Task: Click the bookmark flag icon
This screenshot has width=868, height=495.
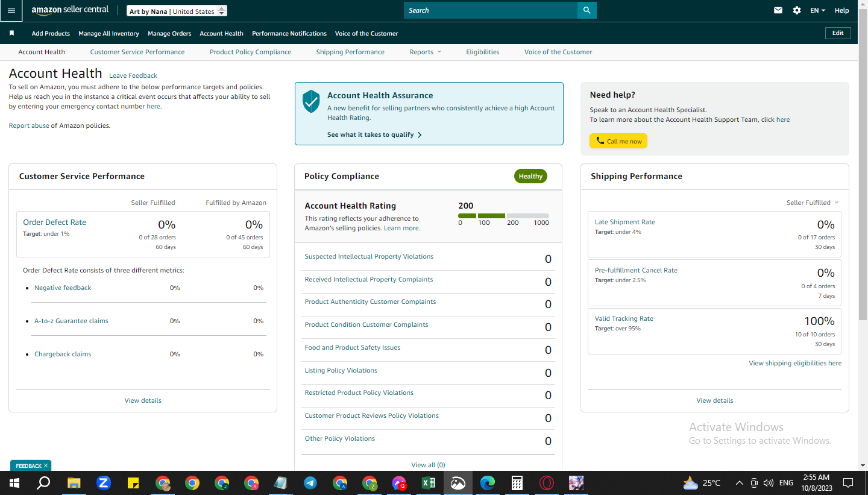Action: point(11,33)
